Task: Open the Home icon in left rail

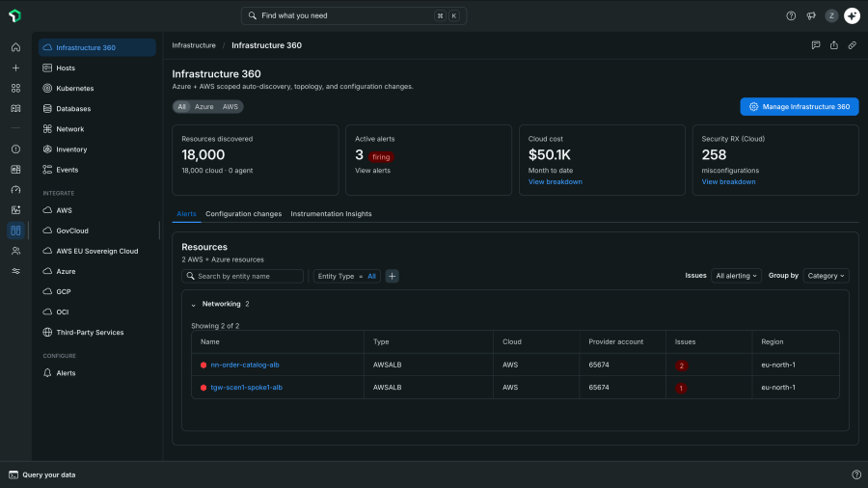Action: [x=15, y=47]
